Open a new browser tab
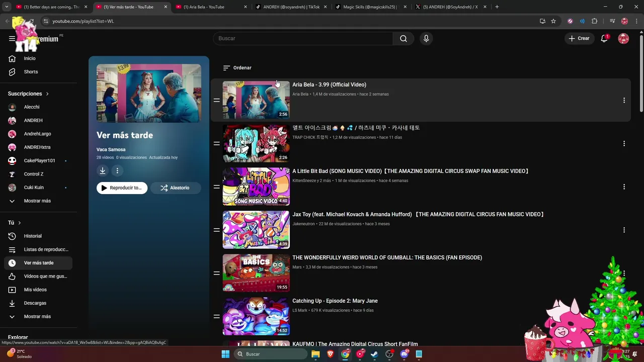Screen dimensions: 644x362 click(497, 7)
